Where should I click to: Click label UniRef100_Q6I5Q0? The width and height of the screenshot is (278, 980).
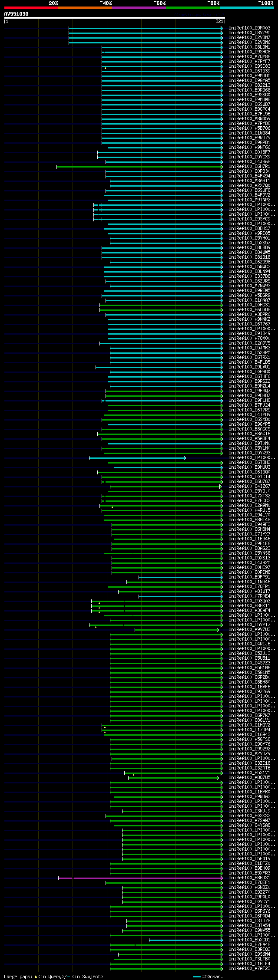(249, 472)
